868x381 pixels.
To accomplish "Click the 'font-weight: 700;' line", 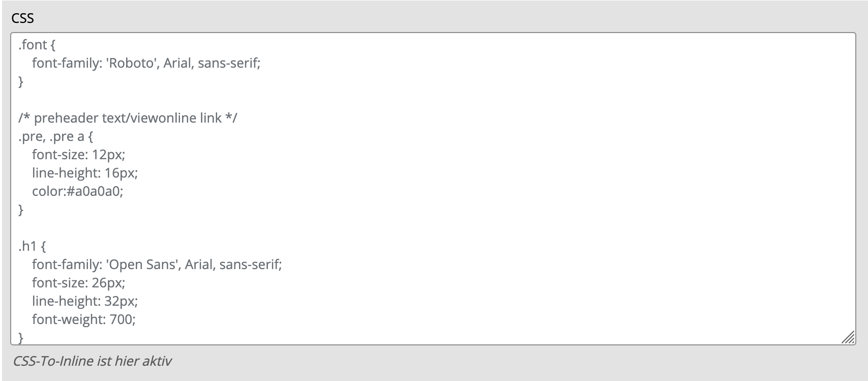I will [84, 319].
